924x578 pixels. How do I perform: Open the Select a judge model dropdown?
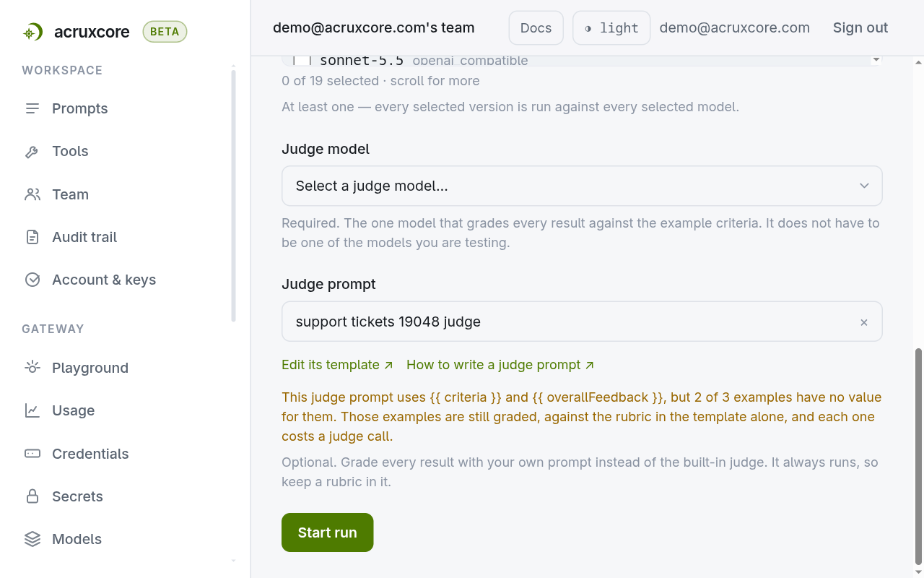[582, 186]
